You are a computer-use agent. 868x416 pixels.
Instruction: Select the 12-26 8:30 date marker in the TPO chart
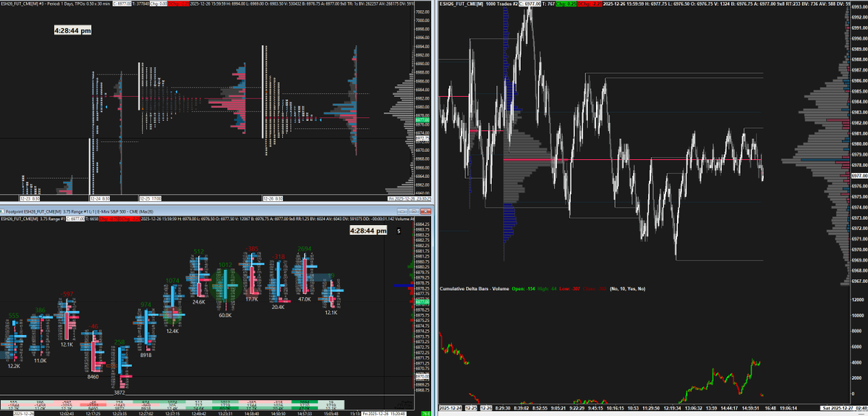click(274, 198)
